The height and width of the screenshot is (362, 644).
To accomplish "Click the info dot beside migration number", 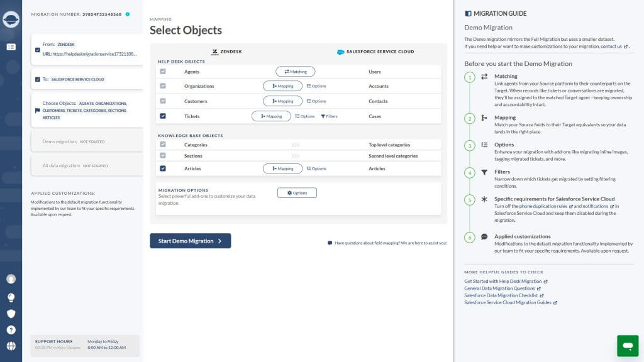I will [x=128, y=14].
